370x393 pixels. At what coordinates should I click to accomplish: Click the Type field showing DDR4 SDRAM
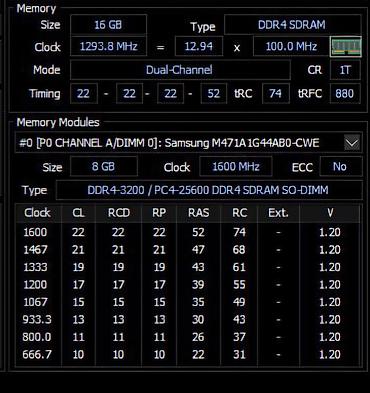[x=292, y=25]
